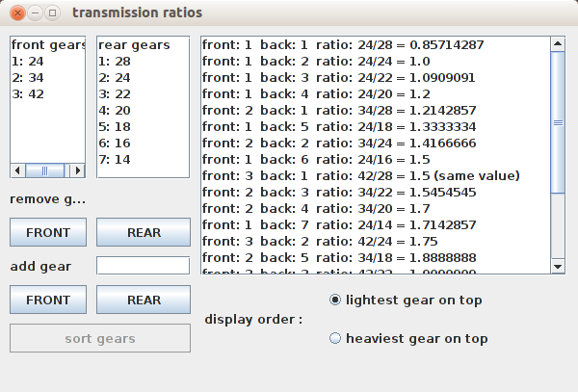The width and height of the screenshot is (578, 392).
Task: Click the remove gear REAR button
Action: click(x=144, y=232)
